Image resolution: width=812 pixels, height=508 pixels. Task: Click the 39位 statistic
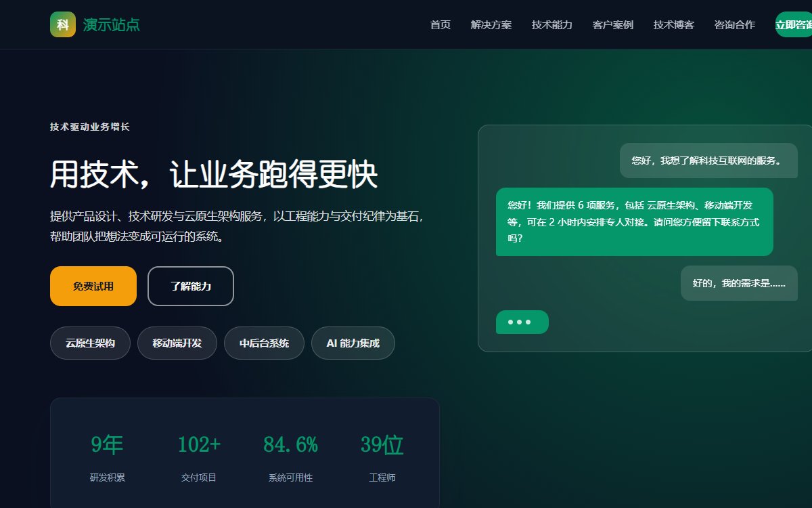pyautogui.click(x=382, y=445)
